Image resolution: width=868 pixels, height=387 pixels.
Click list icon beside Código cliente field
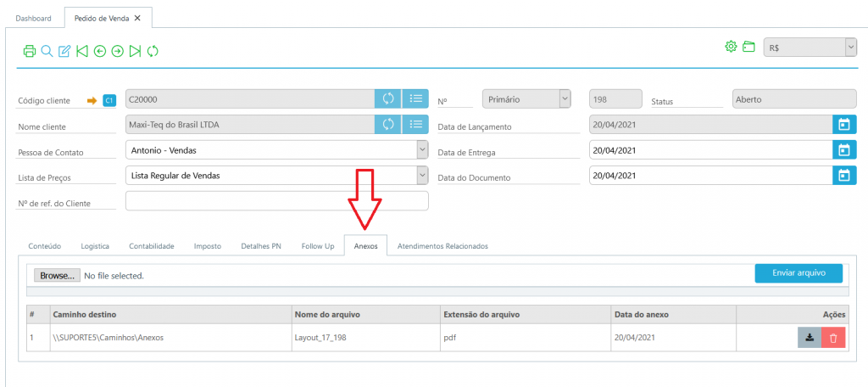click(415, 98)
